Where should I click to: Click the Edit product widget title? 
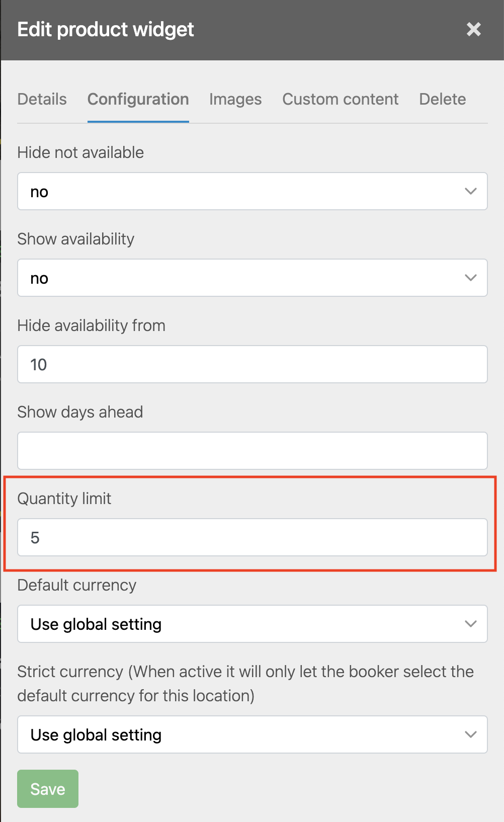[x=106, y=30]
